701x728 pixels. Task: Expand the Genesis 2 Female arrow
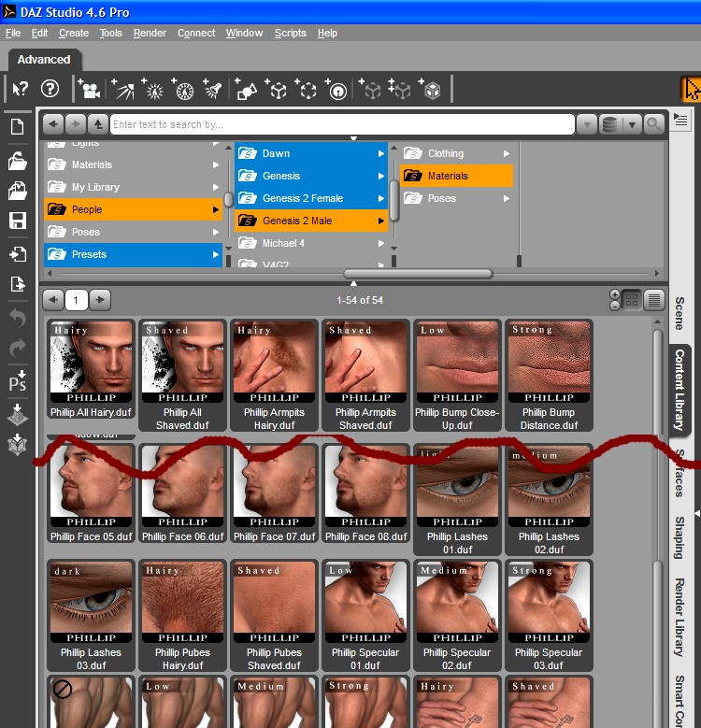380,198
